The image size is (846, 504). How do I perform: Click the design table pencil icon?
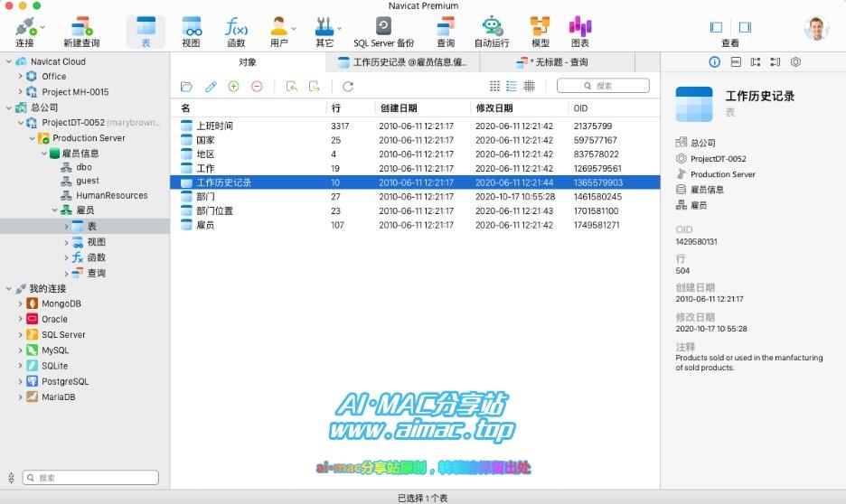[x=211, y=86]
